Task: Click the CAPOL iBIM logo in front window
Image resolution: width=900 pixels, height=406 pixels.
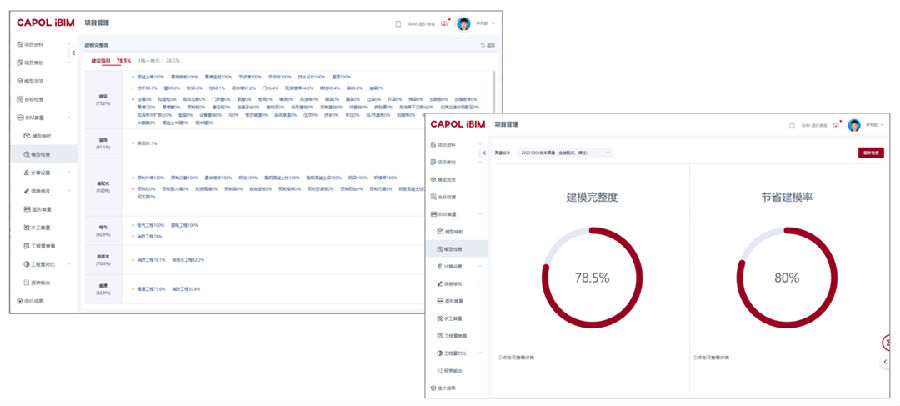Action: point(463,125)
